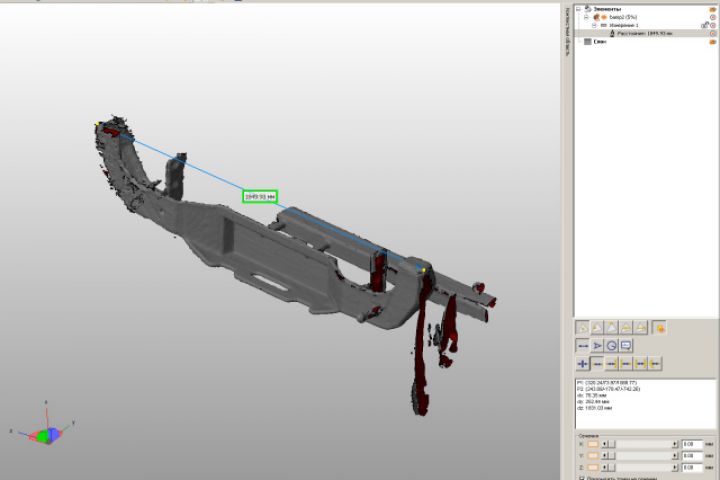Viewport: 720px width, 480px height.
Task: Toggle visibility of the distance 1849.93 row
Action: pyautogui.click(x=713, y=34)
